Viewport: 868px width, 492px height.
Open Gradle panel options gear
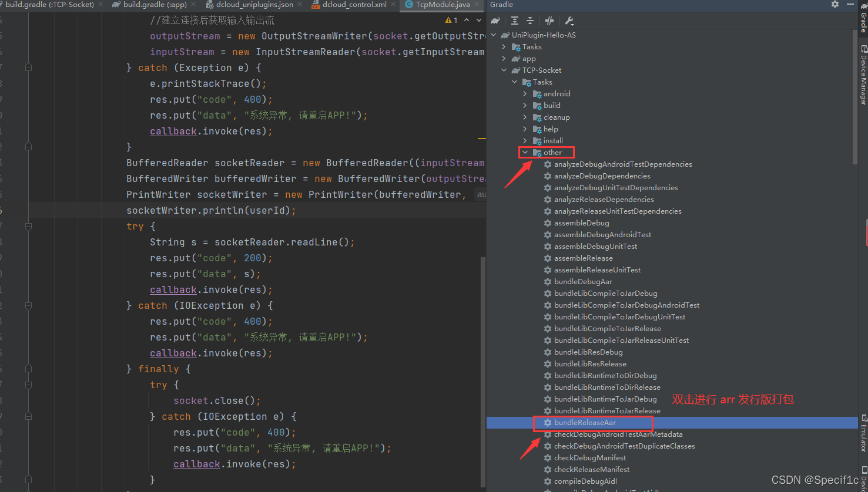[835, 4]
